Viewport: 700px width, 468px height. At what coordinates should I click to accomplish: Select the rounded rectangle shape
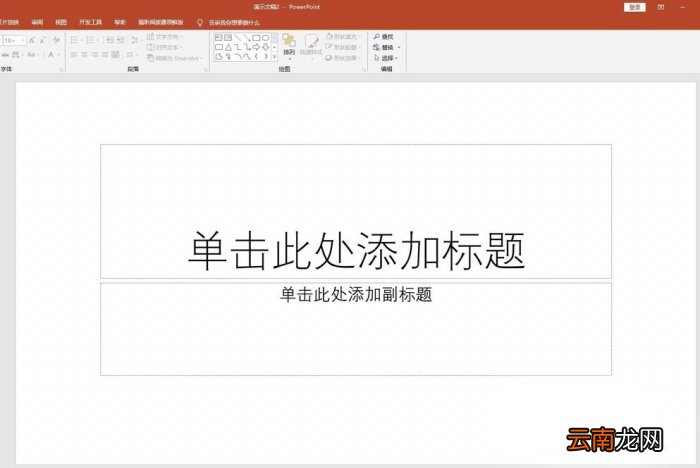pyautogui.click(x=219, y=47)
